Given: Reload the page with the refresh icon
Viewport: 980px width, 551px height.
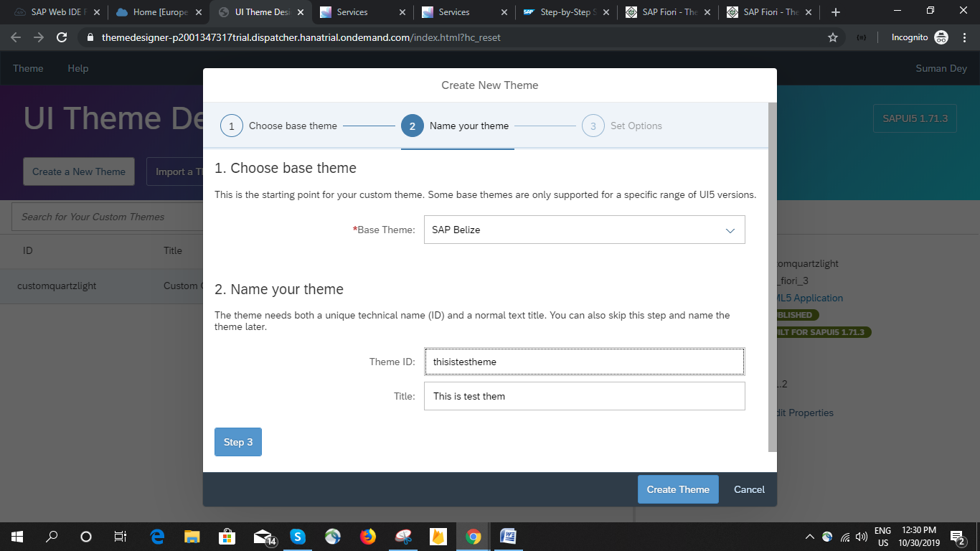Looking at the screenshot, I should pyautogui.click(x=62, y=37).
